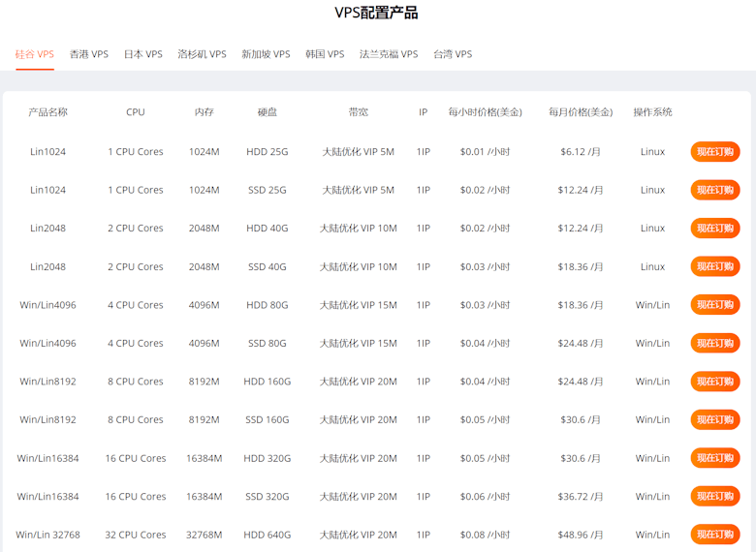Order the Win/Lin16384 HDD 320G plan

click(715, 458)
